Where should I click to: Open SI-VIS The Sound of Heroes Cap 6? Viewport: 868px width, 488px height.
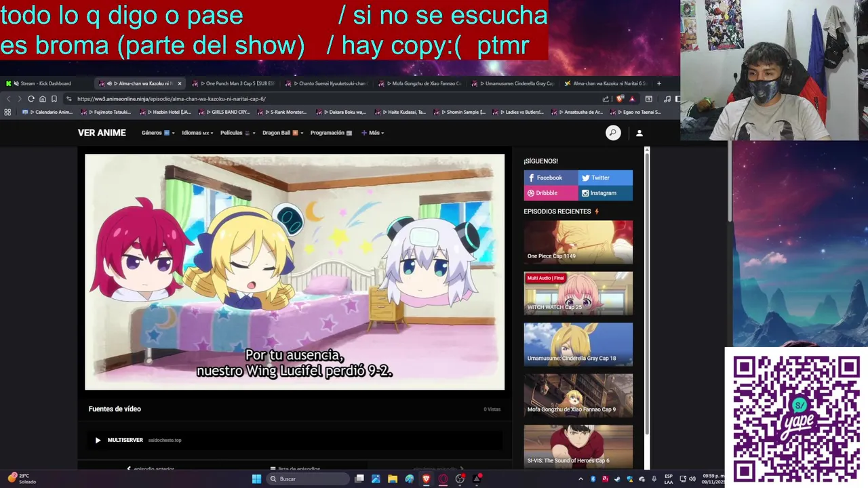point(578,447)
